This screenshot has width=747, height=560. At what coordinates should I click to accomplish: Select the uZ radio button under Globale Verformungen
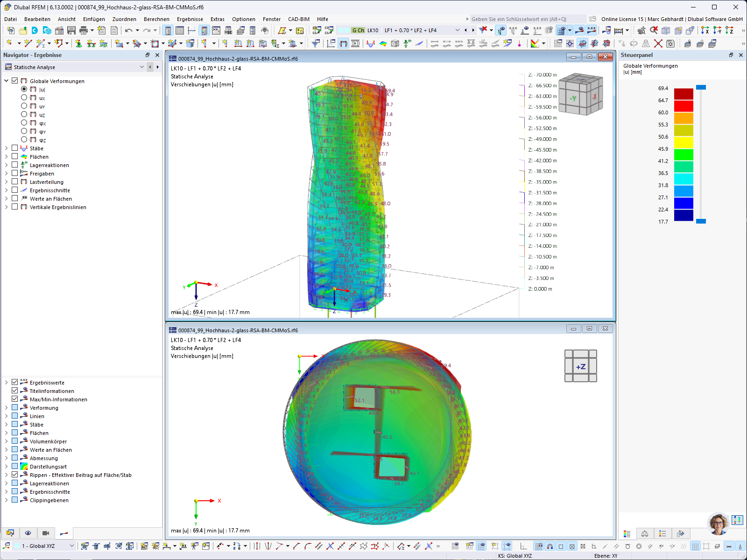24,114
